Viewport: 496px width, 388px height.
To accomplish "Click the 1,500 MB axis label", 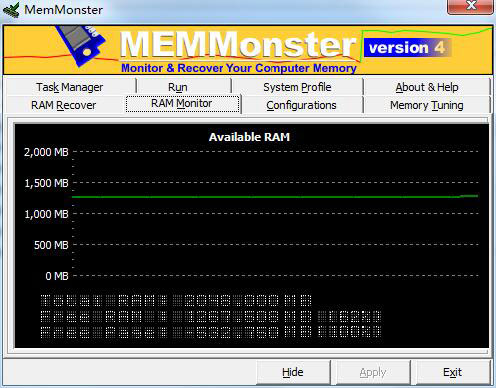I will 46,183.
